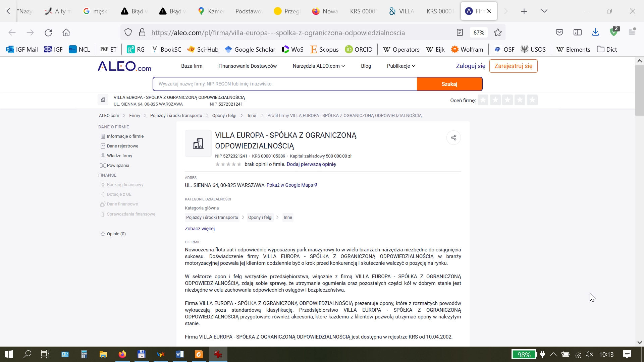Select Pojazdy i środki transportu category tag
Image resolution: width=644 pixels, height=362 pixels.
coord(212,218)
